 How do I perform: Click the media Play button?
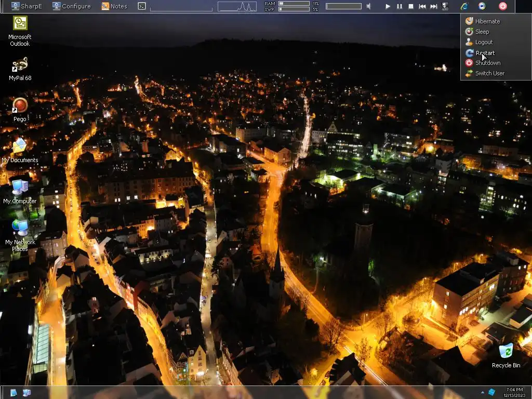[x=388, y=6]
